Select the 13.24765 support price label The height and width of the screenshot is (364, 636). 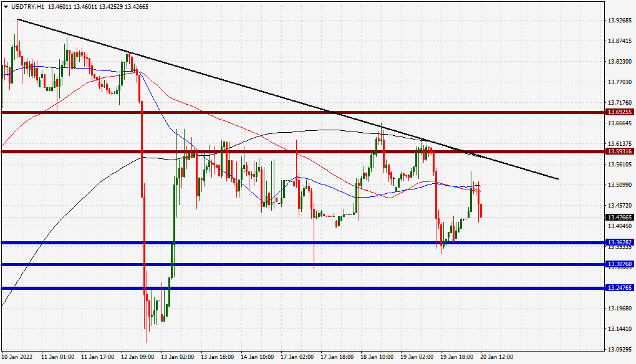click(x=619, y=288)
